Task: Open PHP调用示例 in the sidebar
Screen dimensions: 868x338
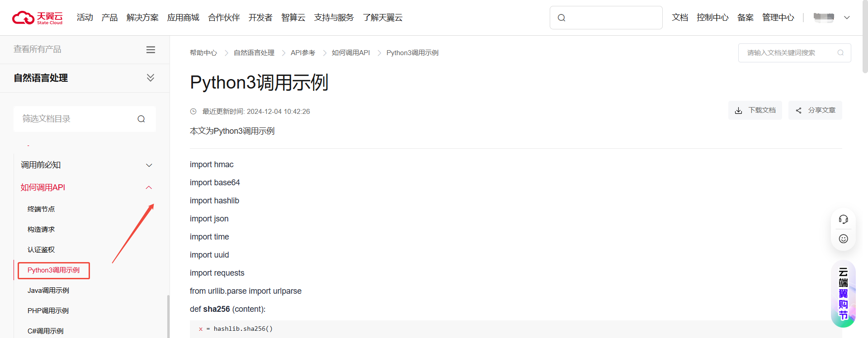Action: [48, 311]
